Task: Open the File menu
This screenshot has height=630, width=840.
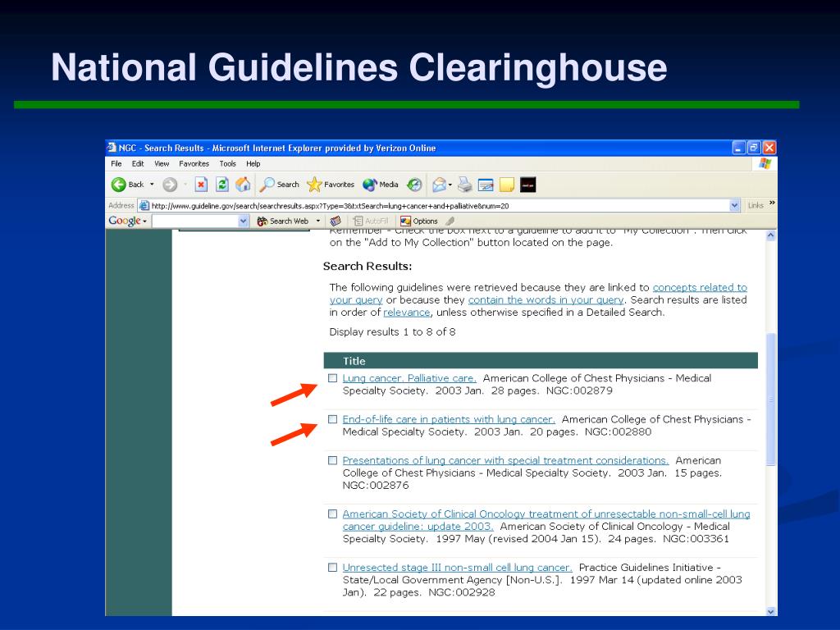Action: pos(116,164)
